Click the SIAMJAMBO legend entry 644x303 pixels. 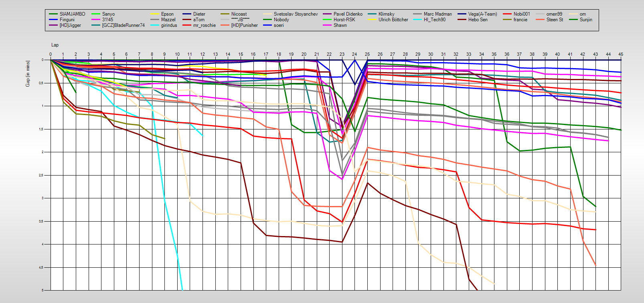[x=72, y=14]
